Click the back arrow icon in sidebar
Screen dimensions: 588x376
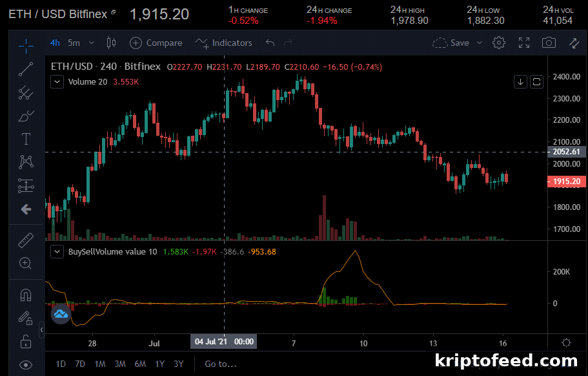click(x=26, y=209)
